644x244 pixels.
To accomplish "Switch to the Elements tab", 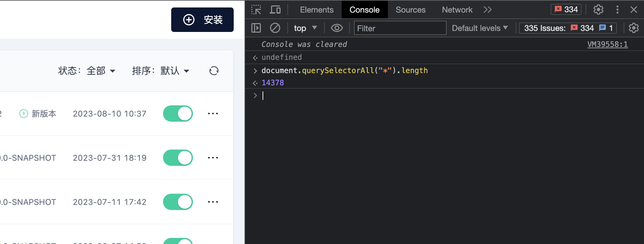I will 317,10.
